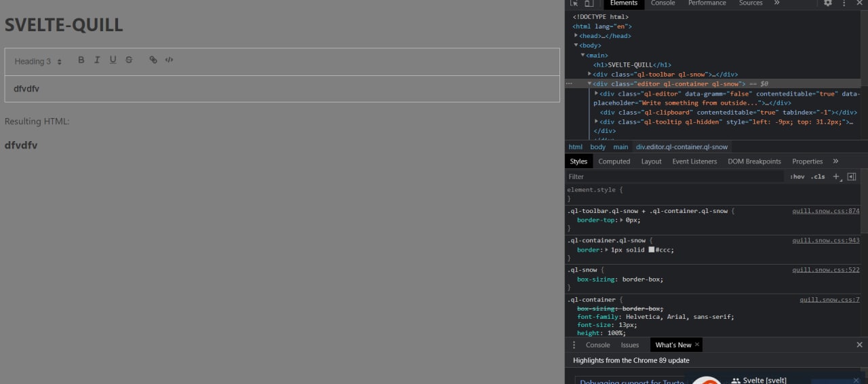Open the DOM Breakpoints tab
This screenshot has height=384, width=868.
pyautogui.click(x=754, y=161)
